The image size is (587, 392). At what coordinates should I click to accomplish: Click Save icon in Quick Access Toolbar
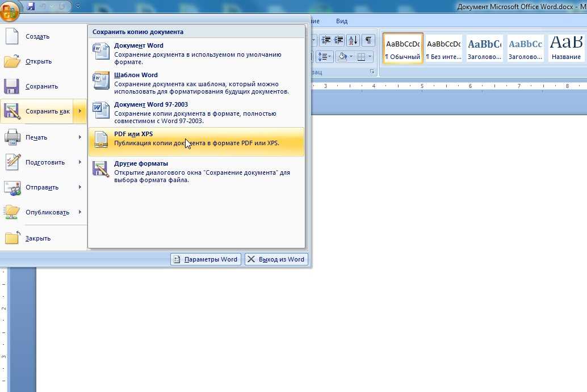(x=31, y=7)
